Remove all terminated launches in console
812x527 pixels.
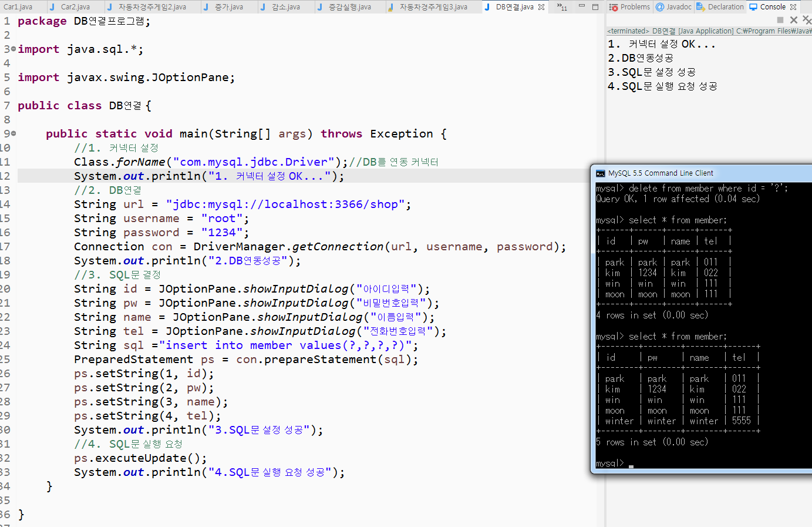click(x=807, y=20)
